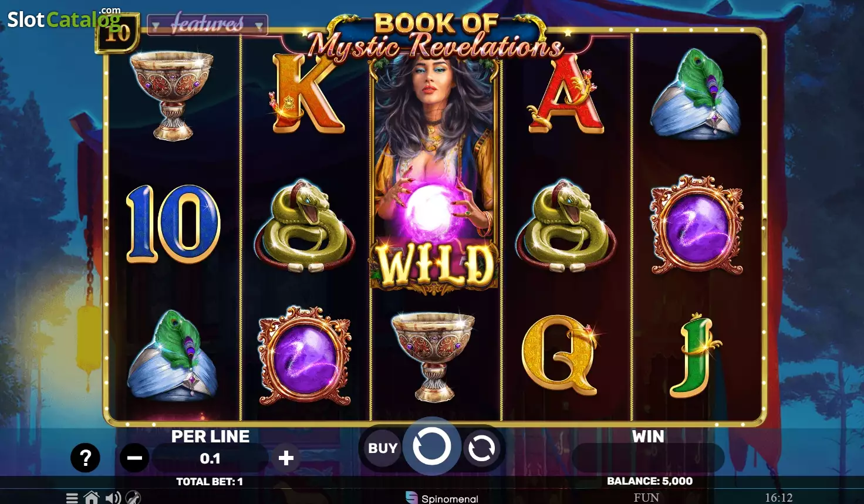Decrease the per line bet with minus
Viewport: 864px width, 504px height.
click(x=134, y=458)
